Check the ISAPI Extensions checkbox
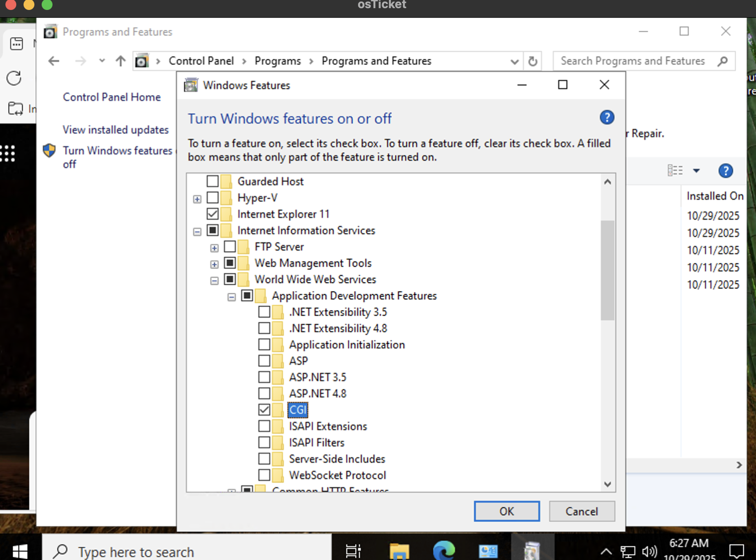The image size is (756, 560). pyautogui.click(x=264, y=426)
